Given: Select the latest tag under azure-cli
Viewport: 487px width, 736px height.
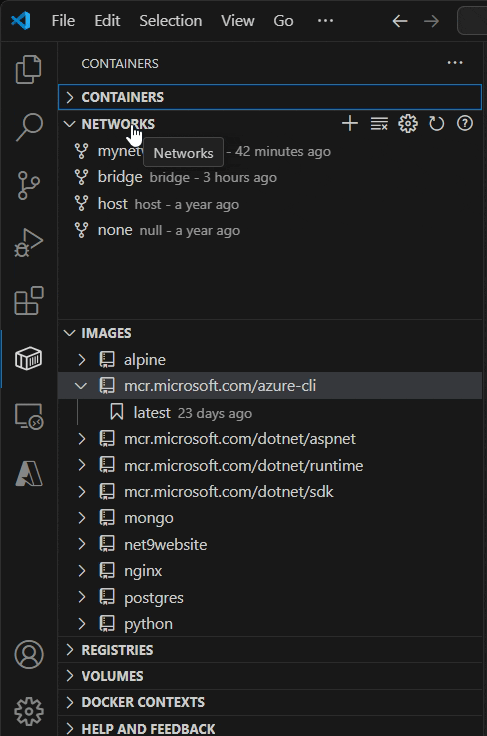Looking at the screenshot, I should pyautogui.click(x=270, y=413).
